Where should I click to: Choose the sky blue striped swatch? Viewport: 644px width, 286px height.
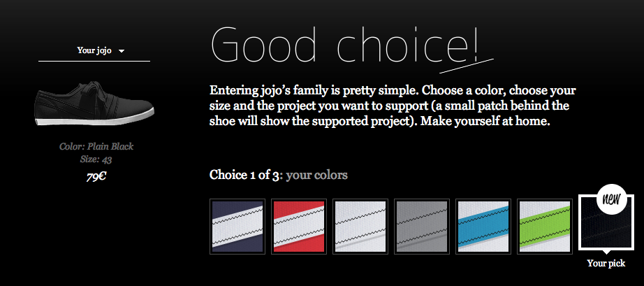pos(483,227)
